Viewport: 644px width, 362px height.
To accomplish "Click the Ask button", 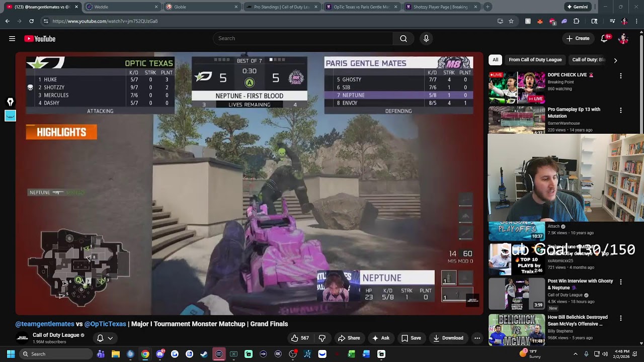I will click(x=380, y=338).
